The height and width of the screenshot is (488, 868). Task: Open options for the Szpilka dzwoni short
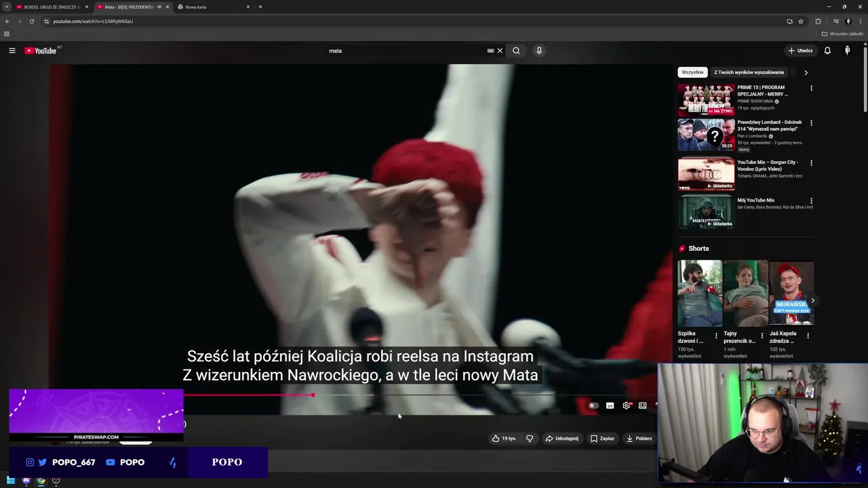point(716,335)
